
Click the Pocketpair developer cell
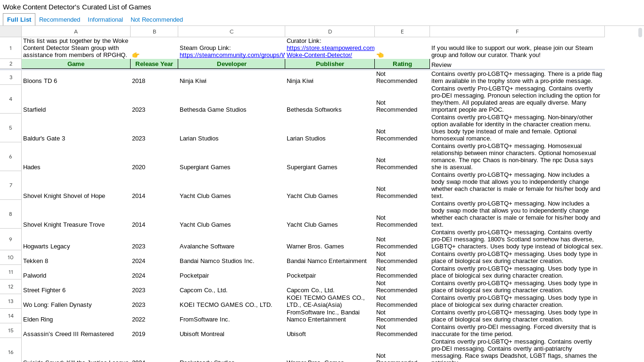(231, 272)
